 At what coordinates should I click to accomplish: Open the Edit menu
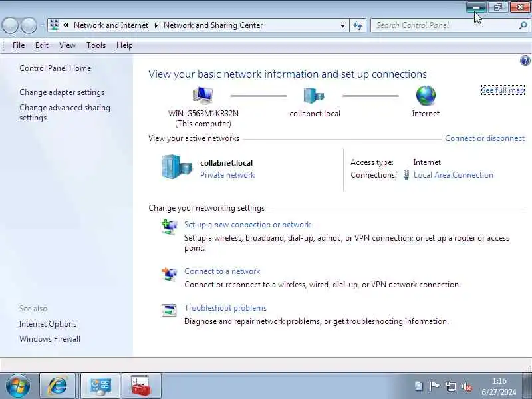coord(42,45)
